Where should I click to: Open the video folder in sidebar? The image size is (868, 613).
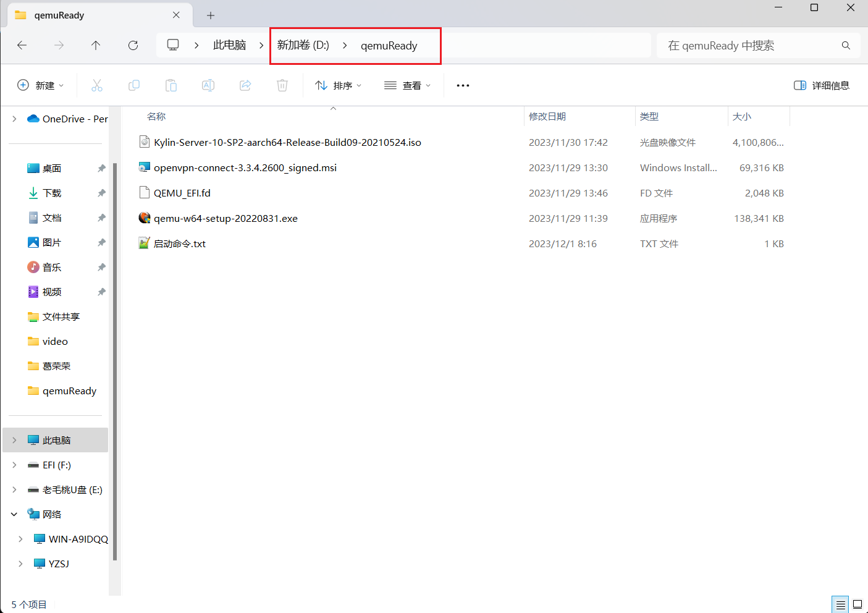(x=55, y=341)
